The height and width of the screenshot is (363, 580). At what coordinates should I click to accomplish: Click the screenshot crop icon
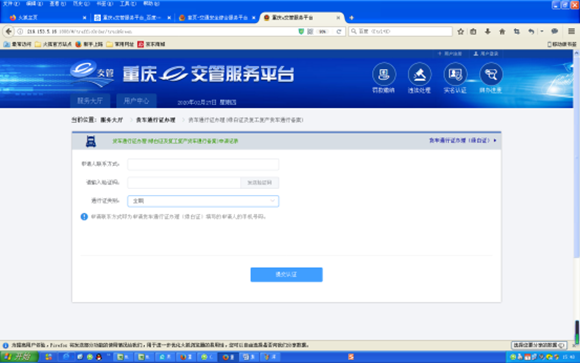(x=516, y=31)
